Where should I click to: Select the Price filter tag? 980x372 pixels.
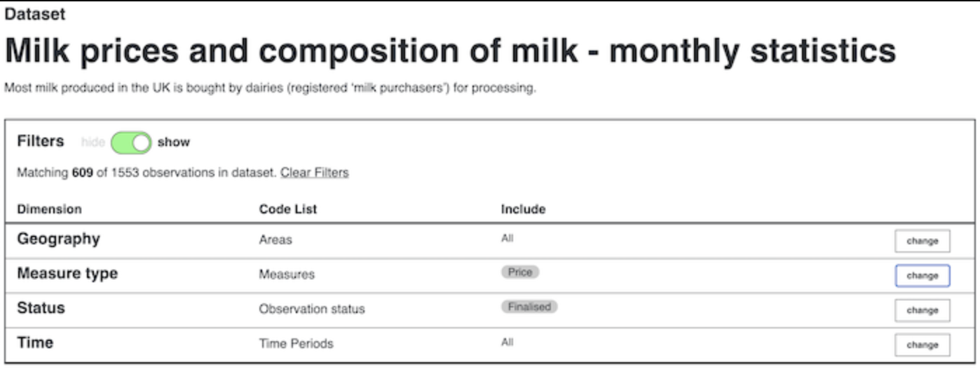pyautogui.click(x=520, y=272)
